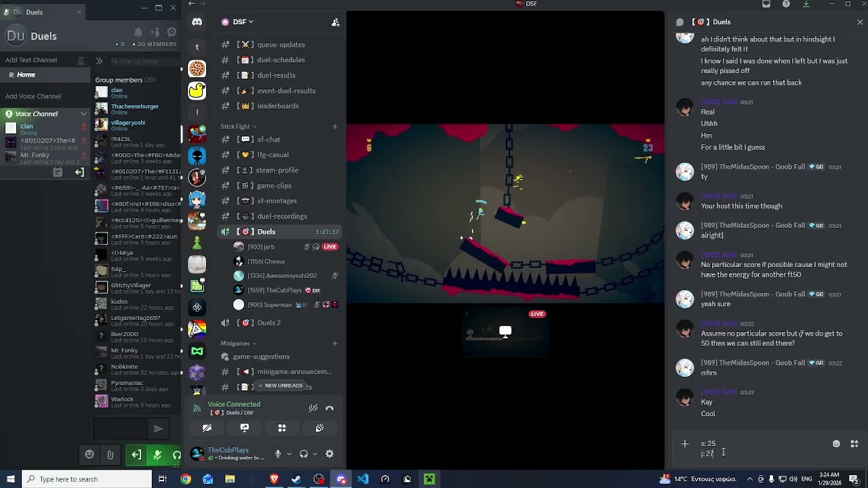Open the game-clips channel
The image size is (868, 488).
[x=279, y=186]
